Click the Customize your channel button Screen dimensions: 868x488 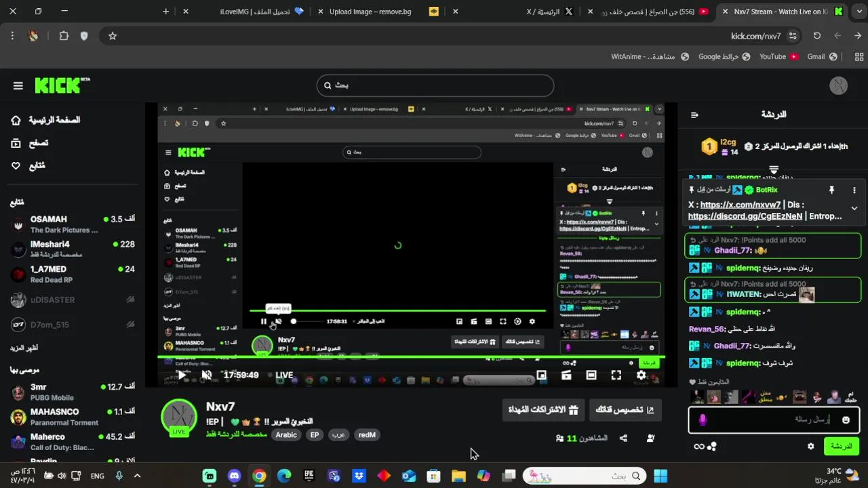point(625,409)
